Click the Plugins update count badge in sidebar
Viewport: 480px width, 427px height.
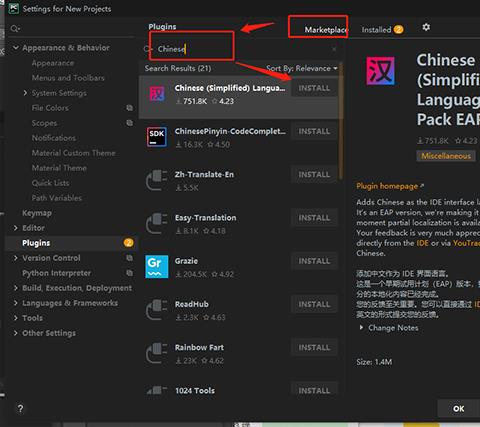pyautogui.click(x=129, y=243)
